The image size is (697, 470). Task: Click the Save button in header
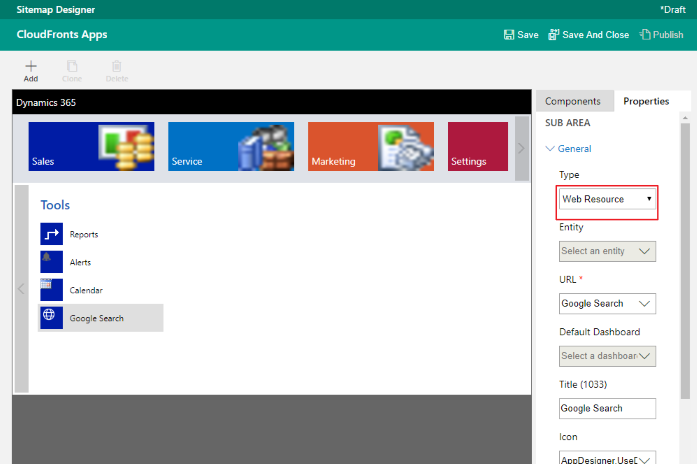tap(521, 35)
